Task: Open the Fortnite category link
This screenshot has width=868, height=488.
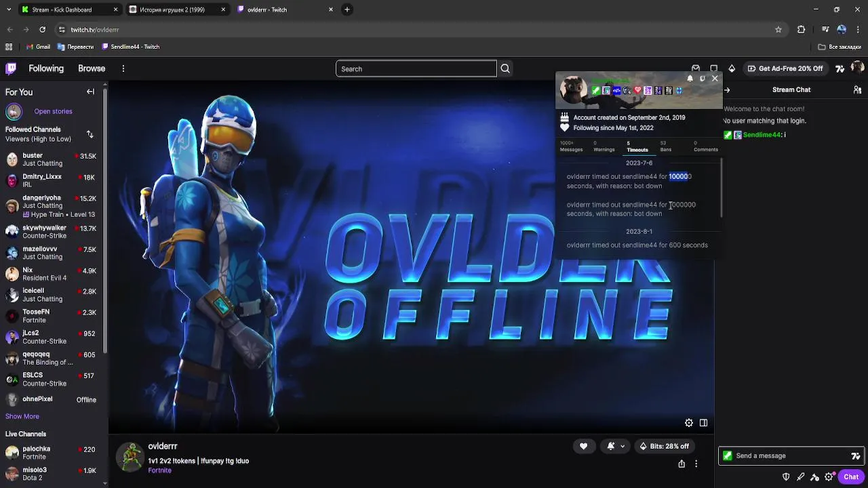Action: pyautogui.click(x=159, y=470)
